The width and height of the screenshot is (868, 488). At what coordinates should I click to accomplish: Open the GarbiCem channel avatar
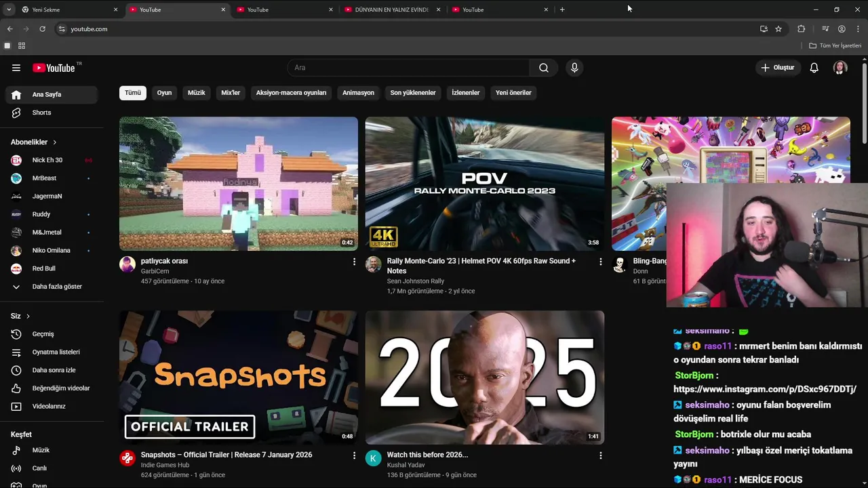tap(127, 264)
